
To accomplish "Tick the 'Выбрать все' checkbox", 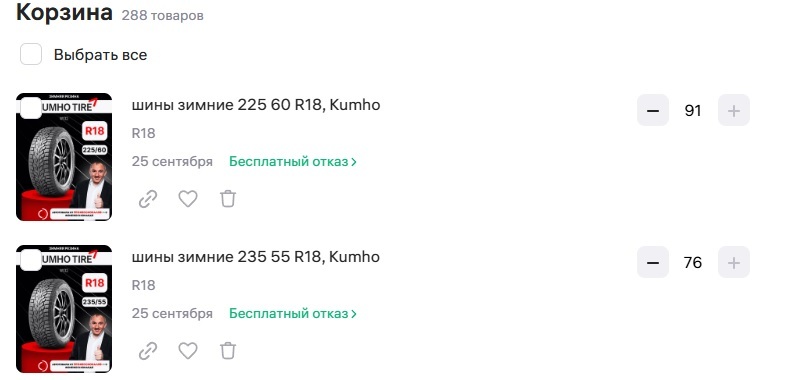I will tap(31, 54).
